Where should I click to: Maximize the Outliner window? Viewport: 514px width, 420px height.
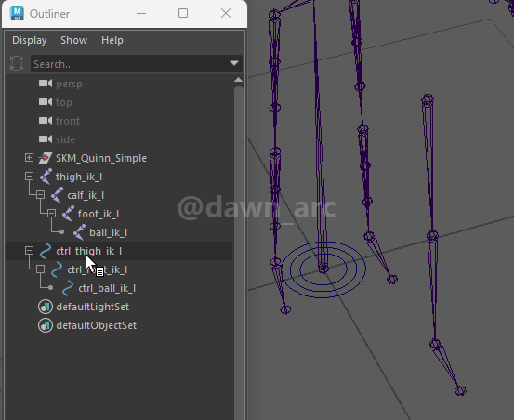coord(183,13)
